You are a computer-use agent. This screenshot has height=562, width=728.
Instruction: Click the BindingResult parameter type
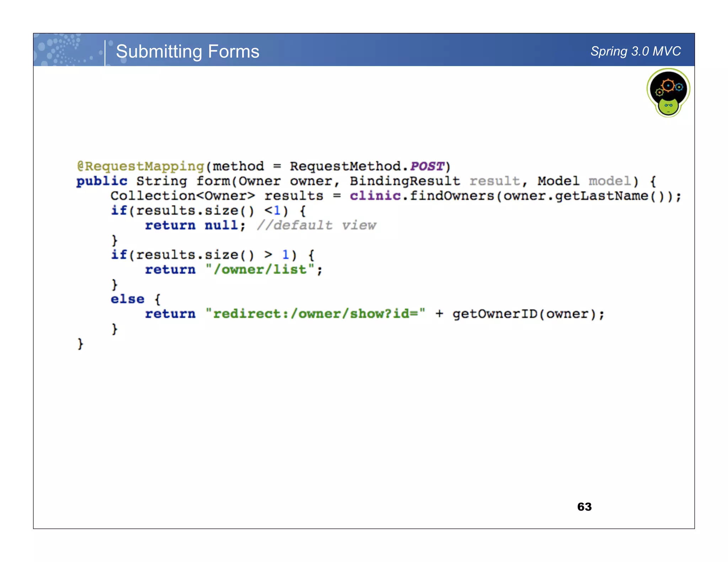405,181
